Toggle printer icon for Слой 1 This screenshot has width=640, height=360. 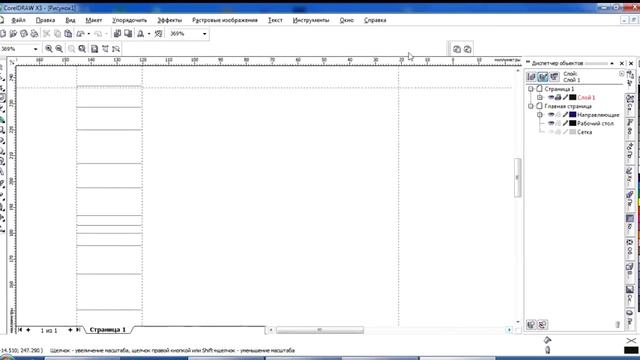[x=558, y=98]
